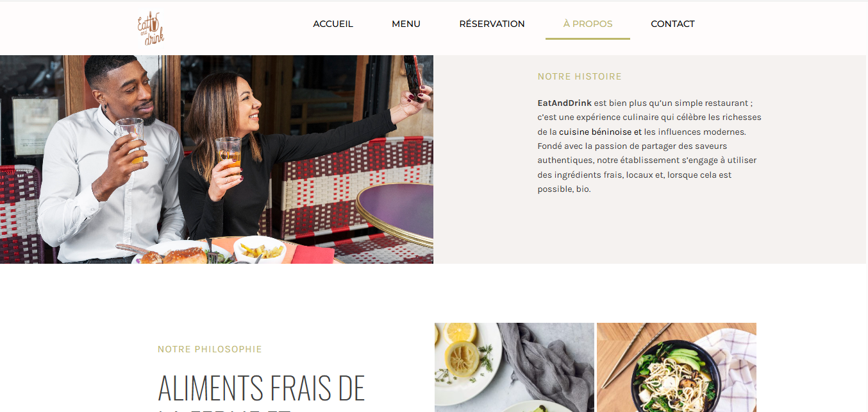Image resolution: width=868 pixels, height=412 pixels.
Task: Open the RÉSERVATION page
Action: tap(492, 24)
